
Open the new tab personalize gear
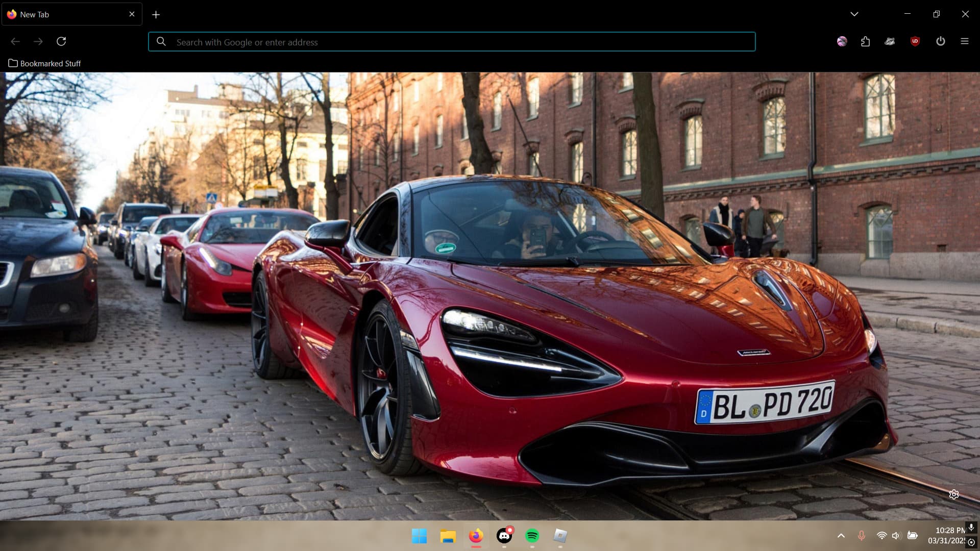click(953, 494)
